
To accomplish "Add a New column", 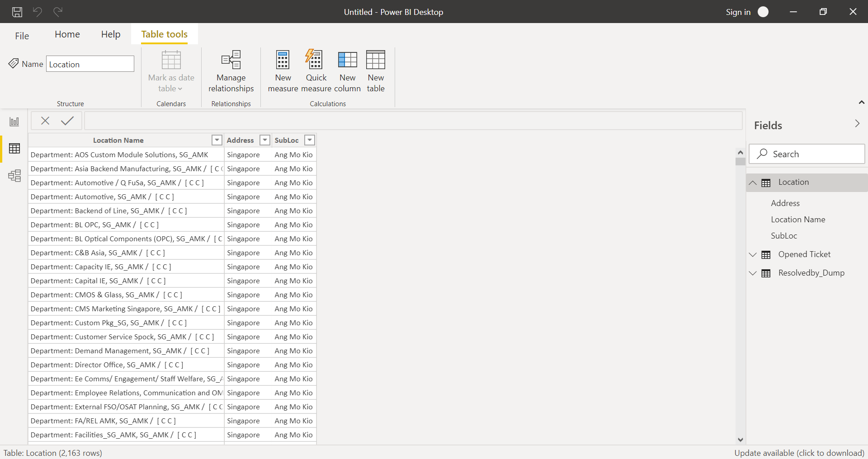I will pos(347,71).
